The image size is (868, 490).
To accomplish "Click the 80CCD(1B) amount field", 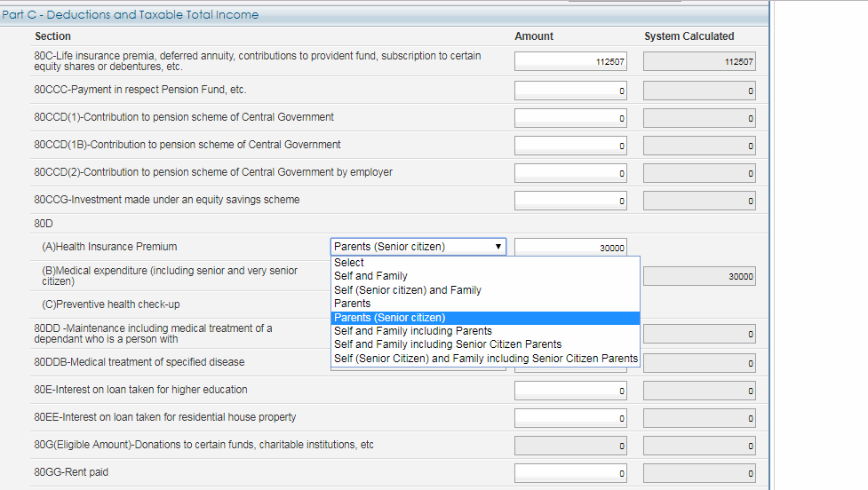I will tap(570, 146).
